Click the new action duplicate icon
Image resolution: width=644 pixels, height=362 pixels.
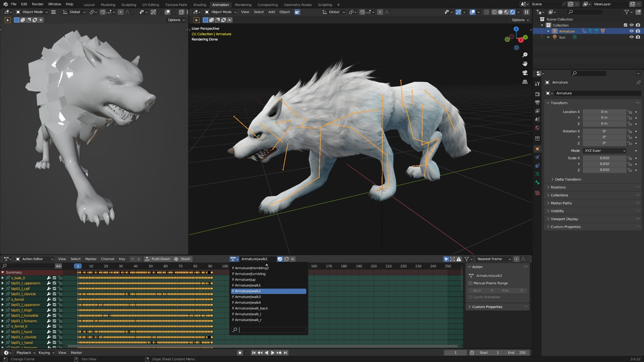coord(286,259)
